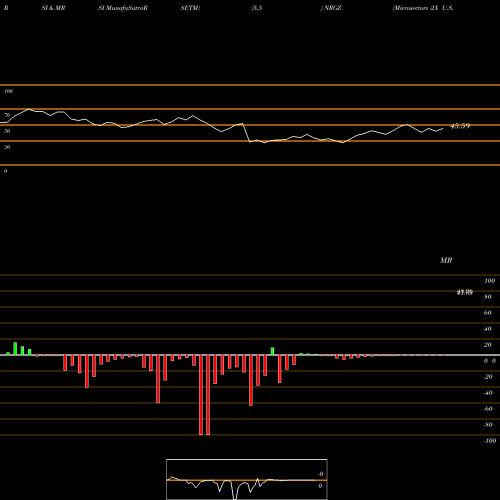Click the 60 label on MR axis
500x500 pixels.
tap(487, 313)
